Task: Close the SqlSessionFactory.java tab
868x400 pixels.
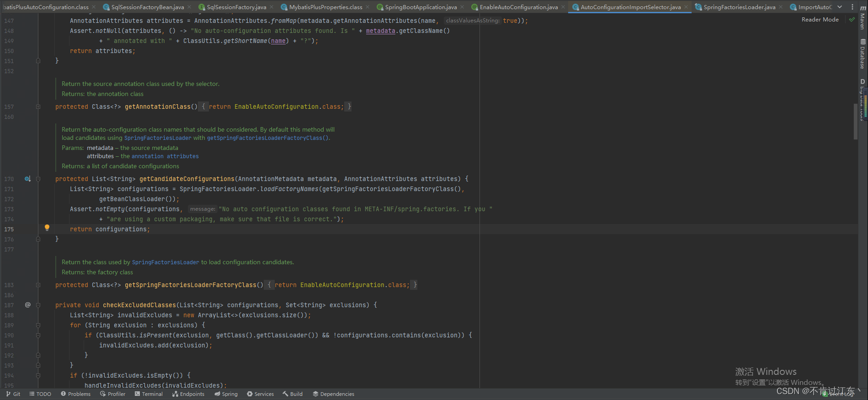Action: tap(272, 7)
